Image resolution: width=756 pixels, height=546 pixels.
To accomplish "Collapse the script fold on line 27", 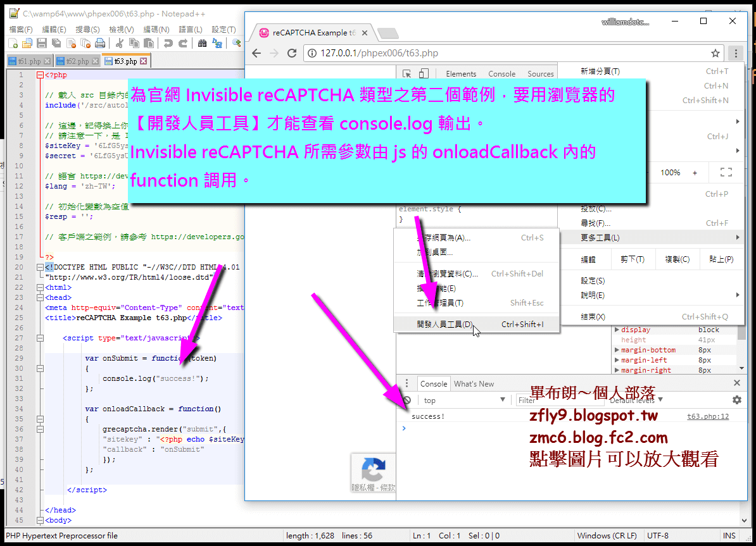I will tap(41, 338).
